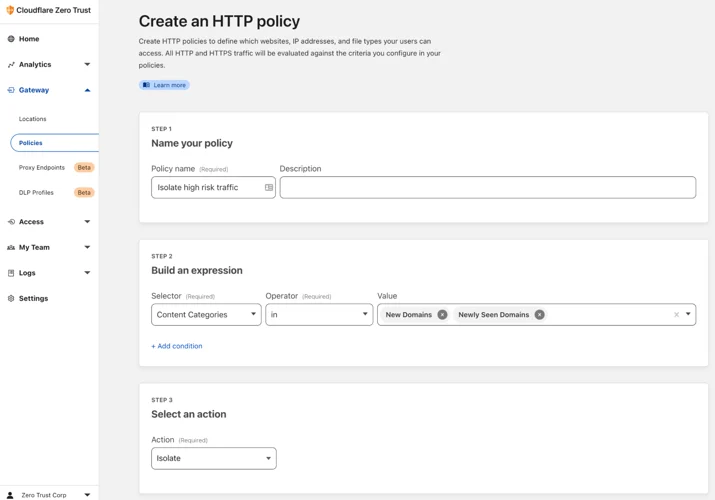This screenshot has width=715, height=500.
Task: Click the 'STEP 1' label
Action: [161, 129]
